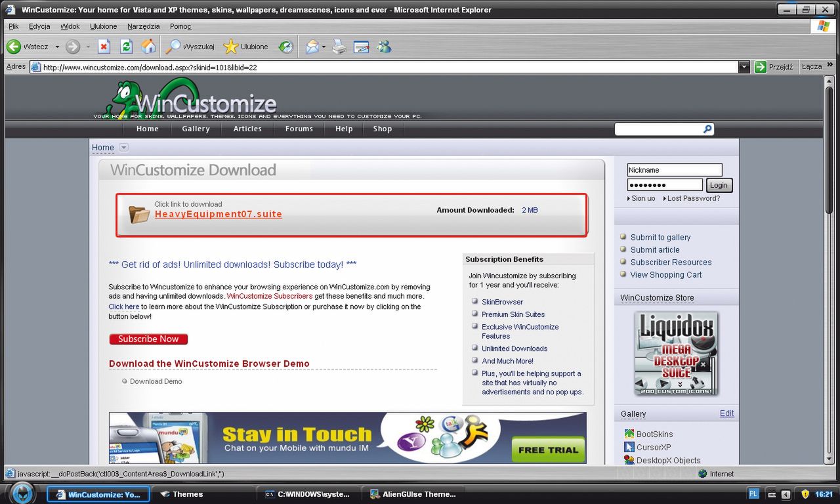Open the View Shopping Cart link
The width and height of the screenshot is (840, 504).
(666, 274)
